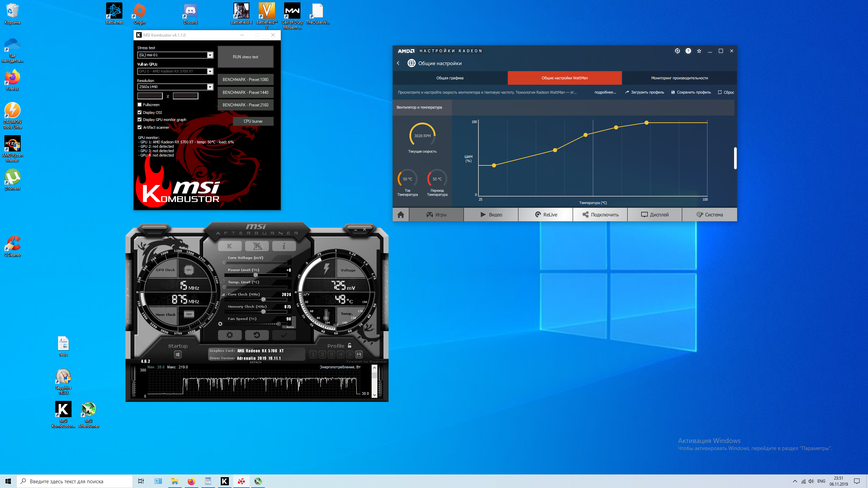Viewport: 868px width, 488px height.
Task: Switch to Мониторинг производительности tab
Action: tap(679, 78)
